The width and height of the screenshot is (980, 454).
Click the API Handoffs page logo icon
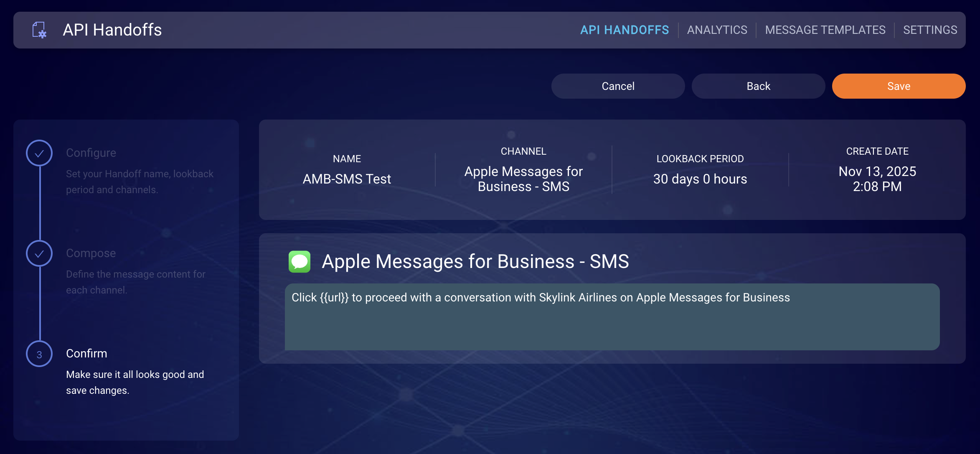[39, 30]
